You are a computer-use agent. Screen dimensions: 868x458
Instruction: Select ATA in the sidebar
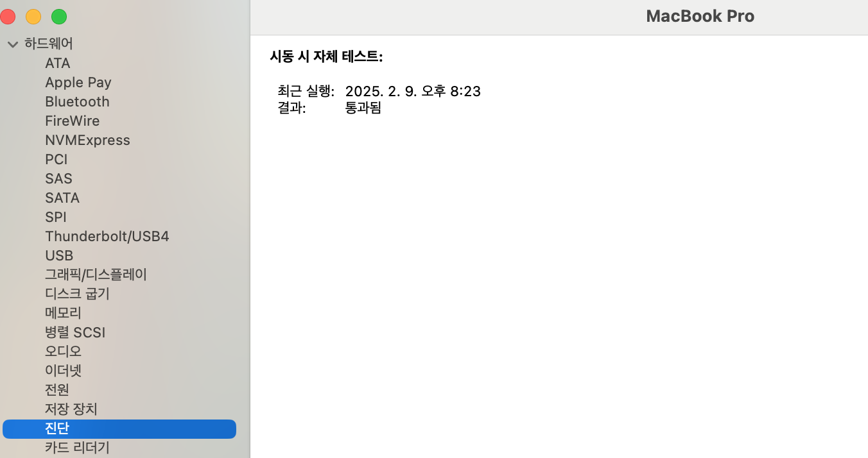(58, 64)
